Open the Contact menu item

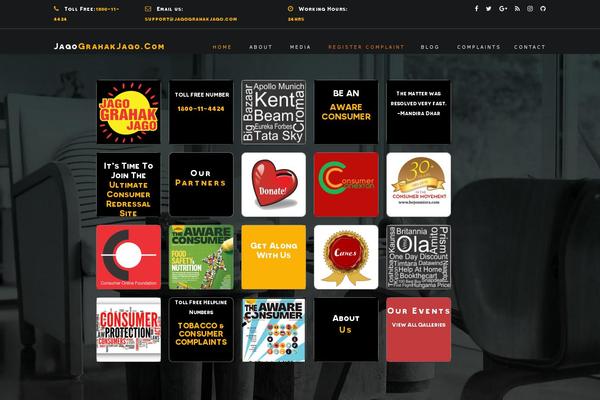click(x=530, y=47)
